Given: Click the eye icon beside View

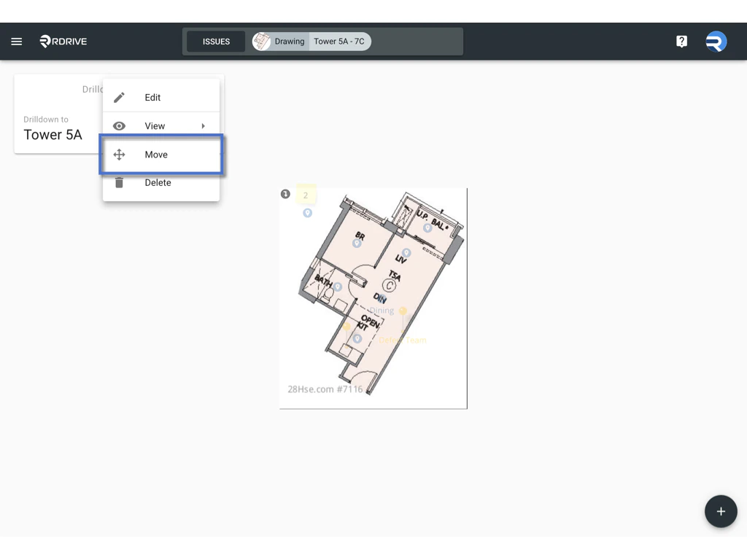Looking at the screenshot, I should 119,125.
